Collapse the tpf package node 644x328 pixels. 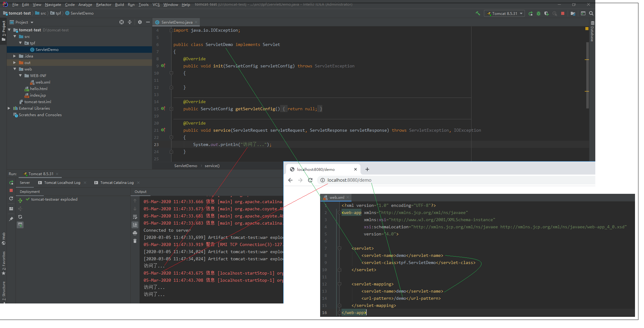click(20, 43)
